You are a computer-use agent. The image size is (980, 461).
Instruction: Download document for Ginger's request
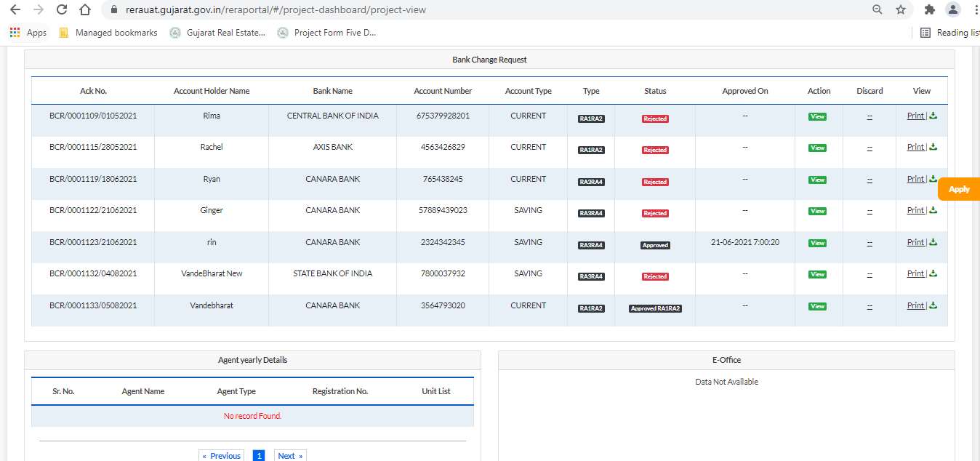tap(933, 210)
